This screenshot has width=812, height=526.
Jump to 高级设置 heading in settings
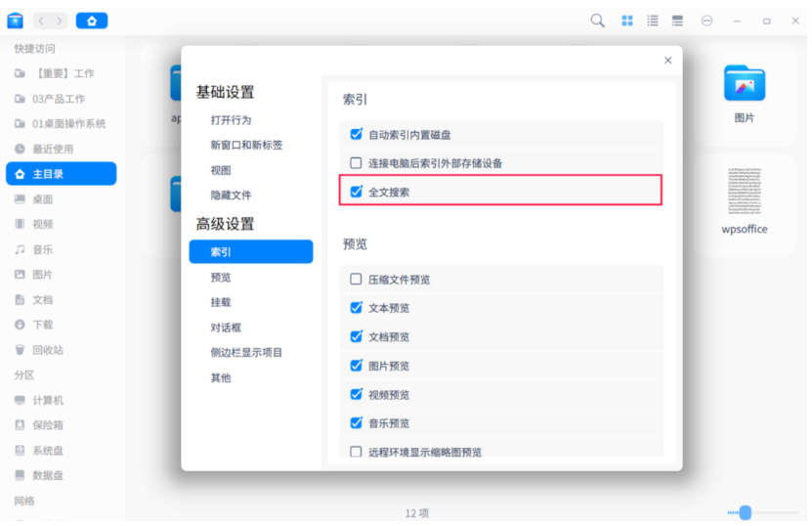pos(226,224)
